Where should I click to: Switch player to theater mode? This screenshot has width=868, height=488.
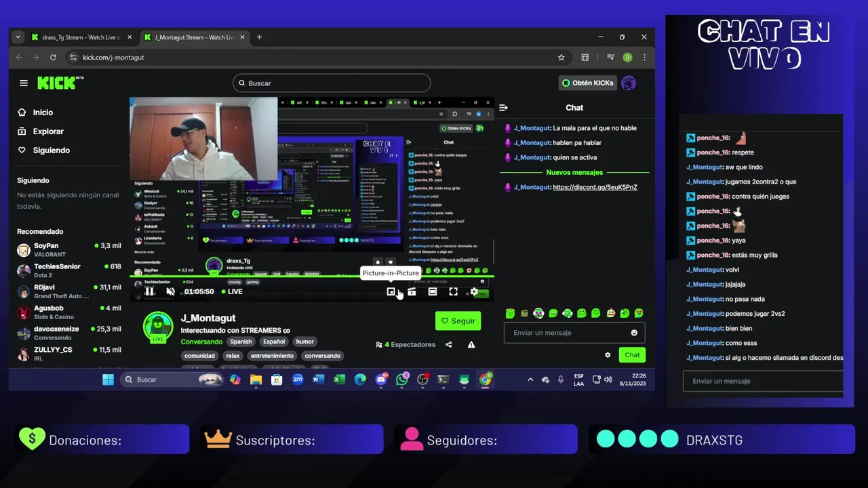pyautogui.click(x=433, y=291)
